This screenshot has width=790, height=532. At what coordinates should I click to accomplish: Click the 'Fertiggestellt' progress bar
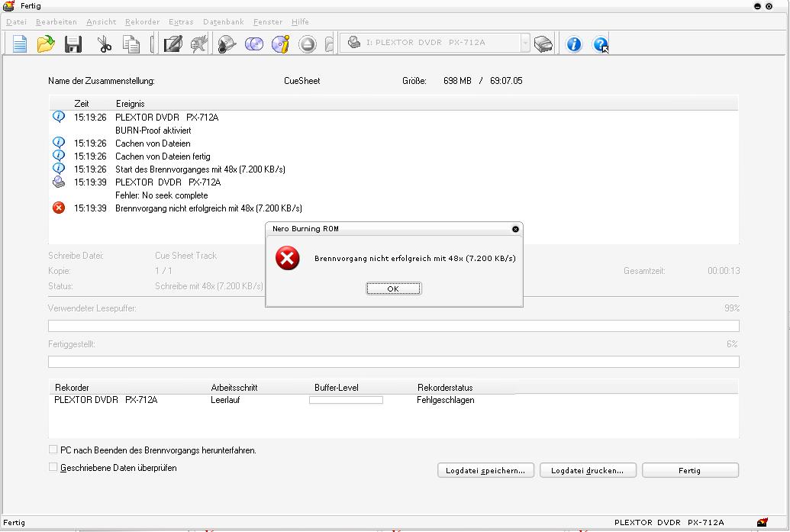(x=394, y=362)
